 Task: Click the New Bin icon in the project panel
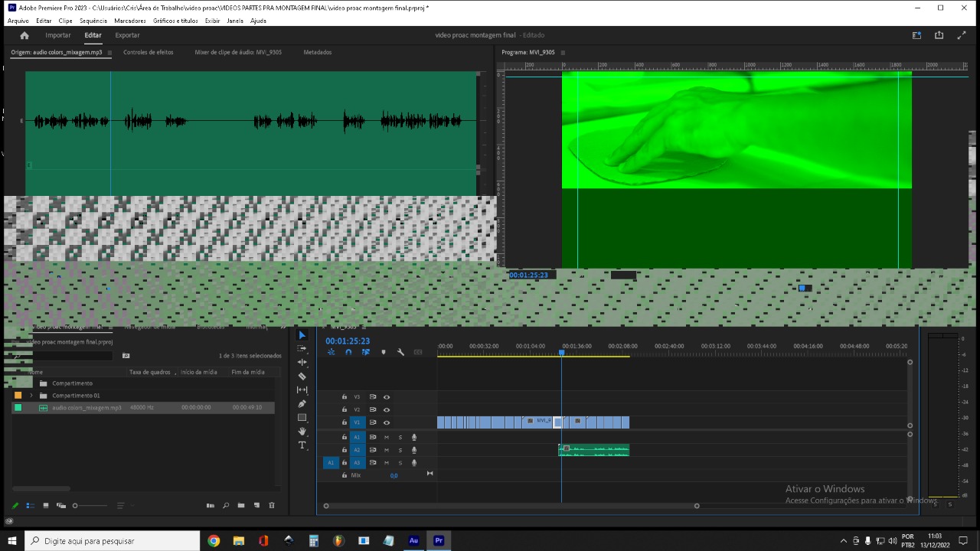click(240, 505)
